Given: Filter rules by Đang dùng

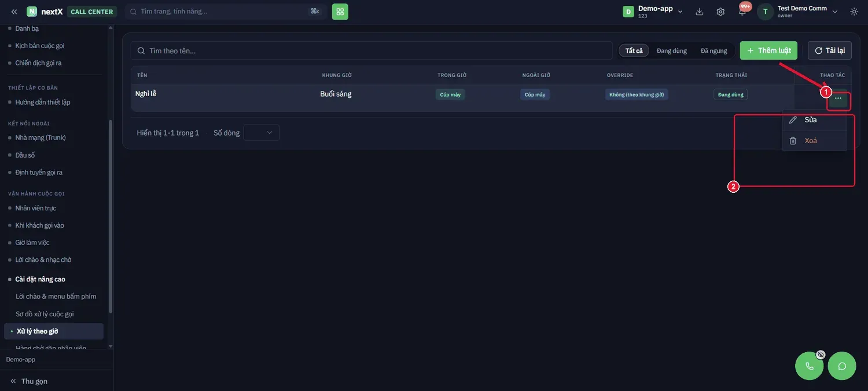Looking at the screenshot, I should point(672,51).
